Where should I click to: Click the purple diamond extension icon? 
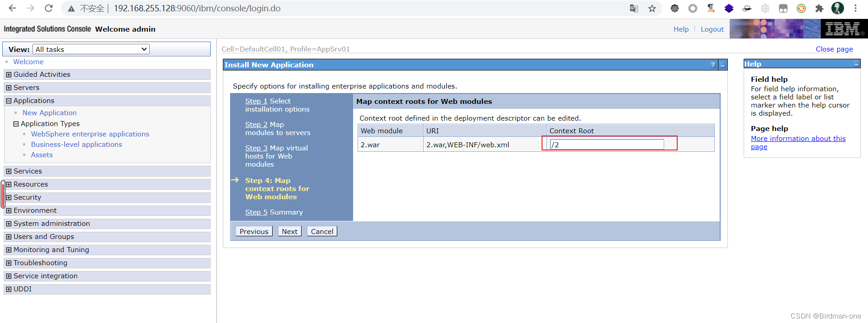(x=729, y=8)
